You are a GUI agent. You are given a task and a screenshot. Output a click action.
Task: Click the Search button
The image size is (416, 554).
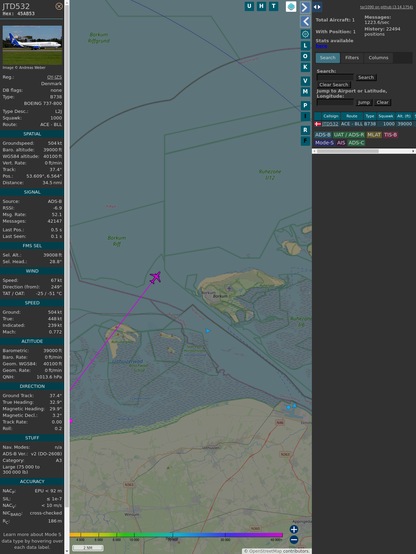[x=366, y=77]
